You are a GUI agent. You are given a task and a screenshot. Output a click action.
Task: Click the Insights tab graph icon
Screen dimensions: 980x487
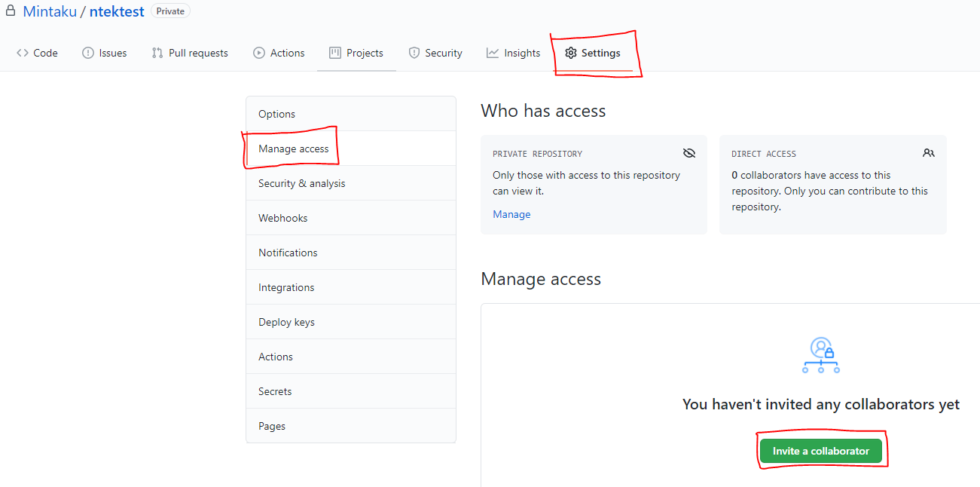[x=493, y=53]
